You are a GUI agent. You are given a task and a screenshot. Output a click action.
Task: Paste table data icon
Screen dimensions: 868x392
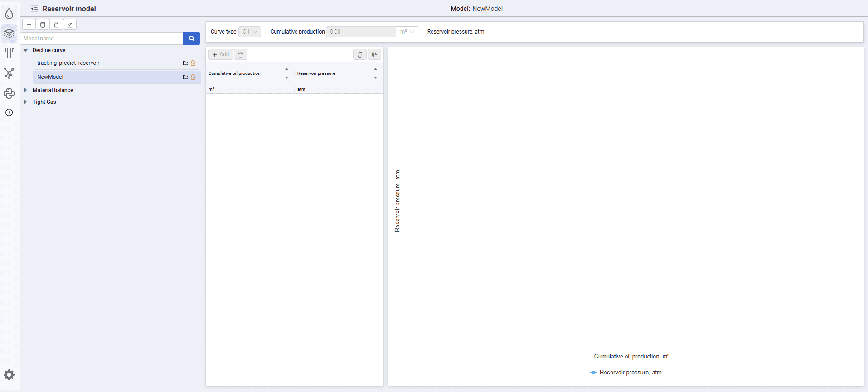click(x=374, y=55)
